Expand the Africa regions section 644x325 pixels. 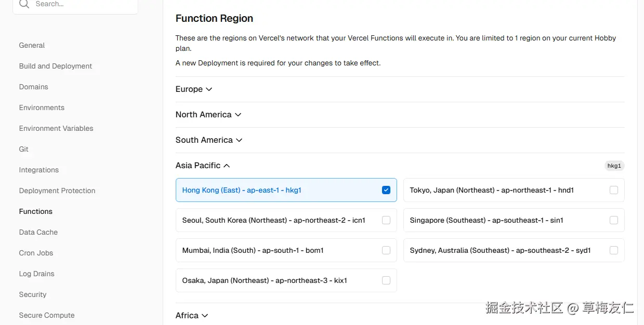click(192, 316)
